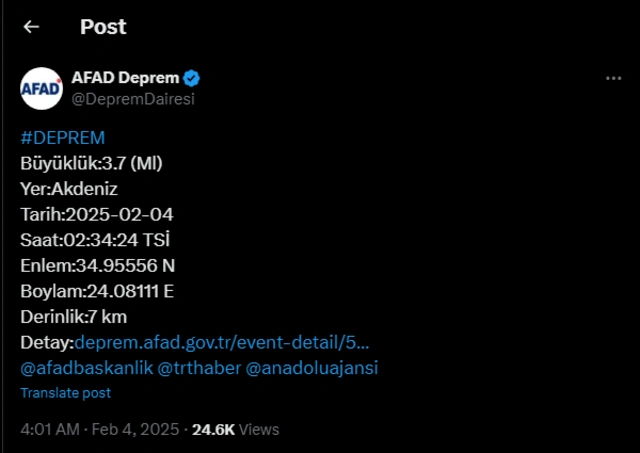Image resolution: width=640 pixels, height=453 pixels.
Task: Visit the @trthaber mention
Action: pos(199,367)
